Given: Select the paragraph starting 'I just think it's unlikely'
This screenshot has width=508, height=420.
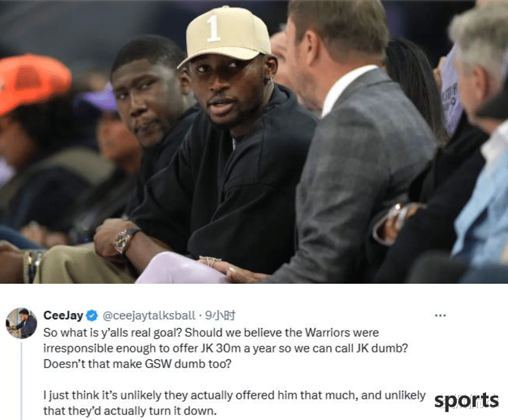Looking at the screenshot, I should coord(235,403).
